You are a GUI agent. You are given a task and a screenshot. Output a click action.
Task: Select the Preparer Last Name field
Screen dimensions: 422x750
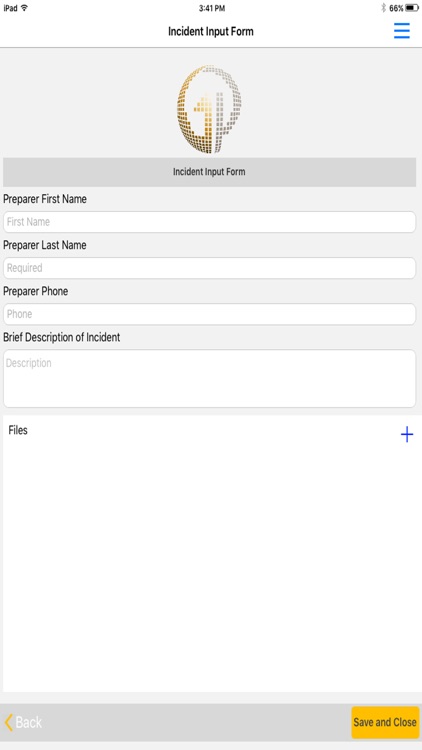[210, 268]
